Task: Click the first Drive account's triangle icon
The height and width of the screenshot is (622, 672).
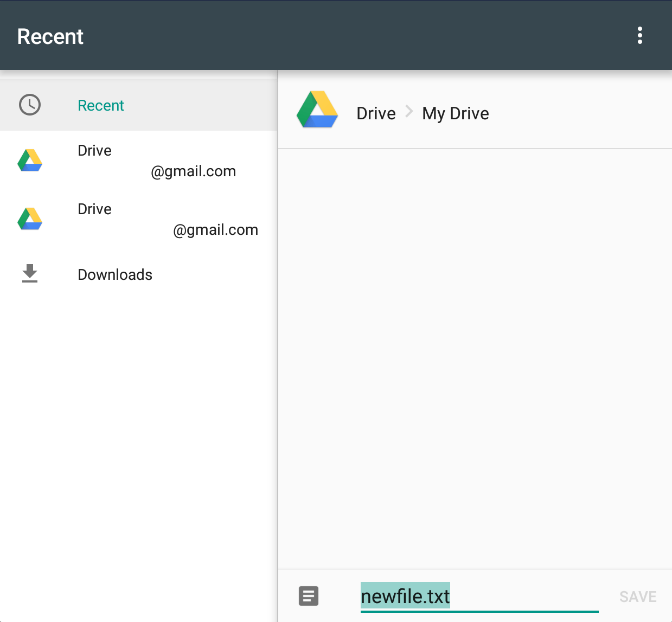Action: [x=30, y=161]
